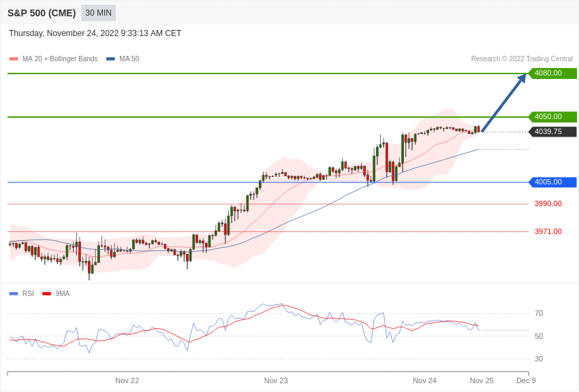Click Research © 2022 Trading Central text
This screenshot has height=392, width=579.
(x=522, y=59)
